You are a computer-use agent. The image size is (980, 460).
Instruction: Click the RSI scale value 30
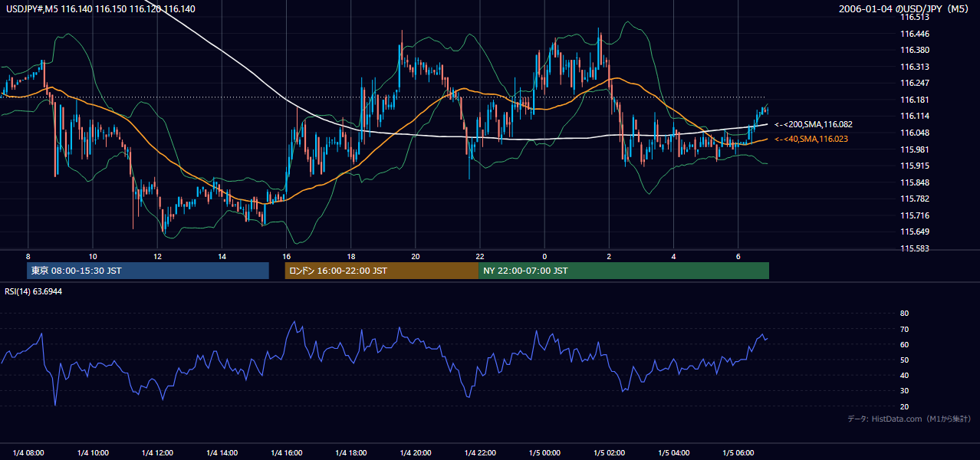pos(904,390)
